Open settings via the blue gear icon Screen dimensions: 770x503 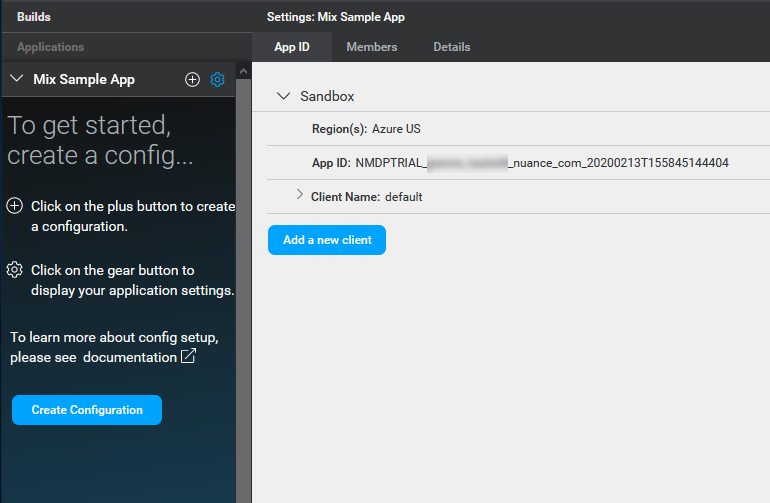click(217, 79)
